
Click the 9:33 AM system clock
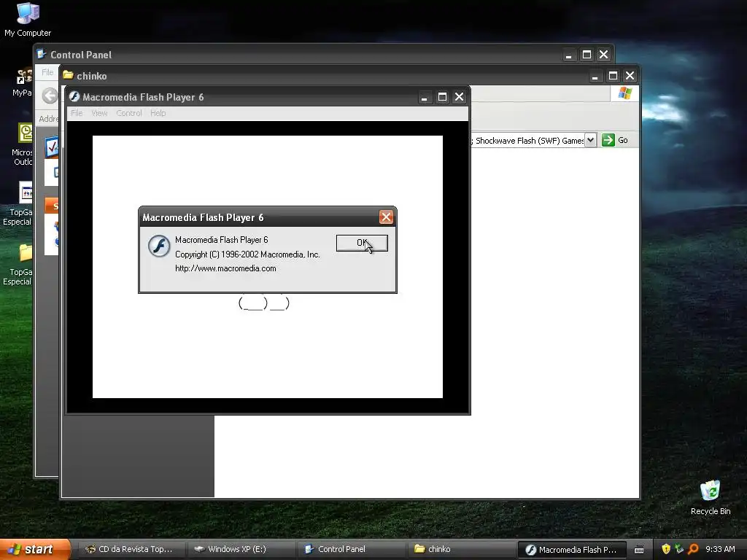[x=720, y=549]
